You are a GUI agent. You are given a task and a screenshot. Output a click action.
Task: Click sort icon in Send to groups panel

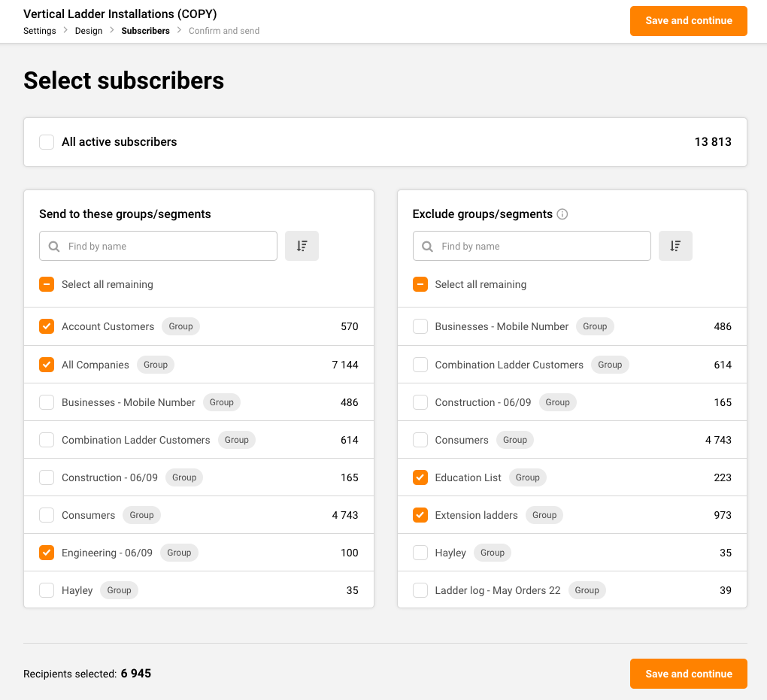tap(302, 246)
